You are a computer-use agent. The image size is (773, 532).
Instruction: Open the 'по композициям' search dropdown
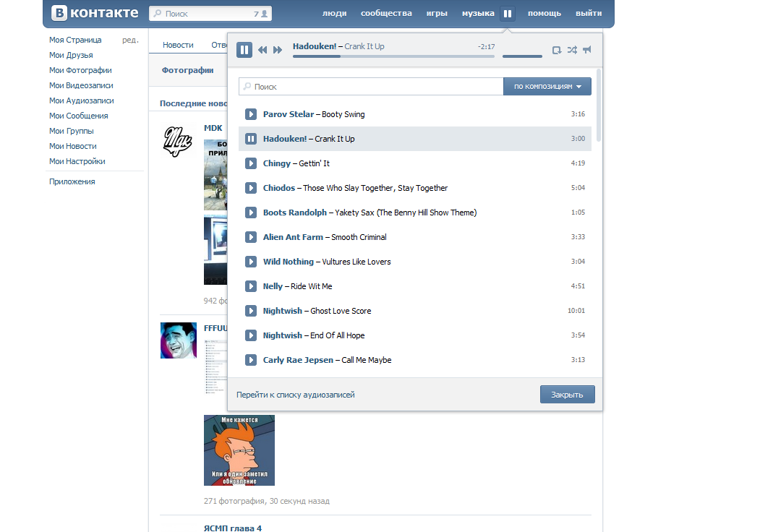pos(547,87)
